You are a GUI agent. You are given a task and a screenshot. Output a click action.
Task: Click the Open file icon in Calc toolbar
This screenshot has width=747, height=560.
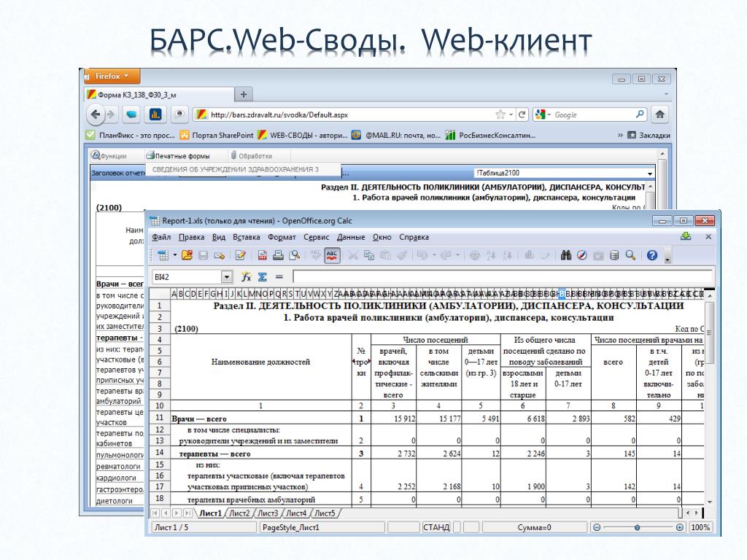(x=187, y=255)
